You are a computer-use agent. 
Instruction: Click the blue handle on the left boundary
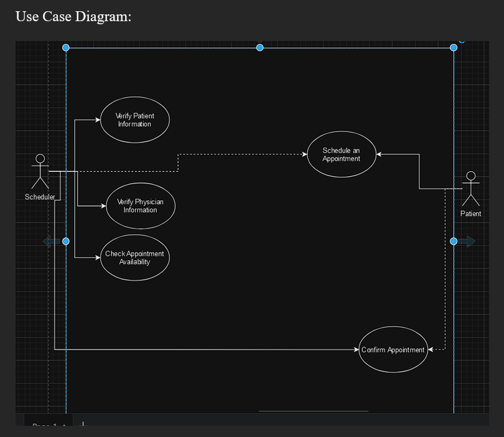tap(65, 241)
